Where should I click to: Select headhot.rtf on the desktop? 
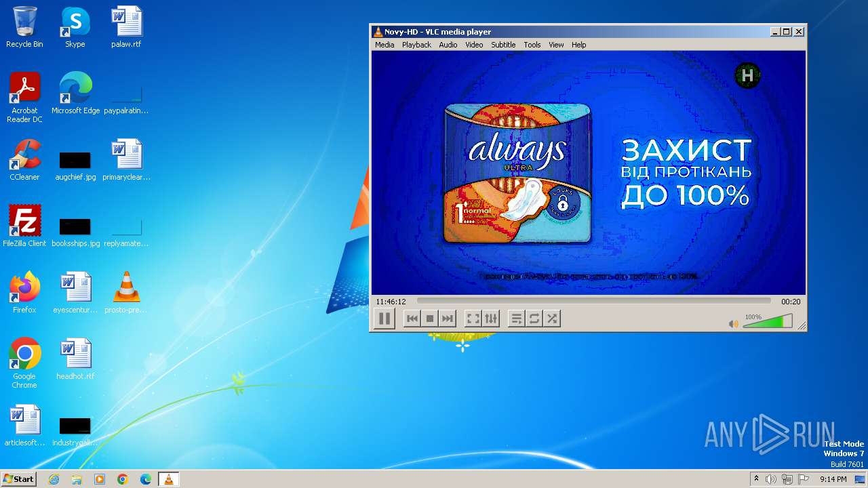click(75, 359)
